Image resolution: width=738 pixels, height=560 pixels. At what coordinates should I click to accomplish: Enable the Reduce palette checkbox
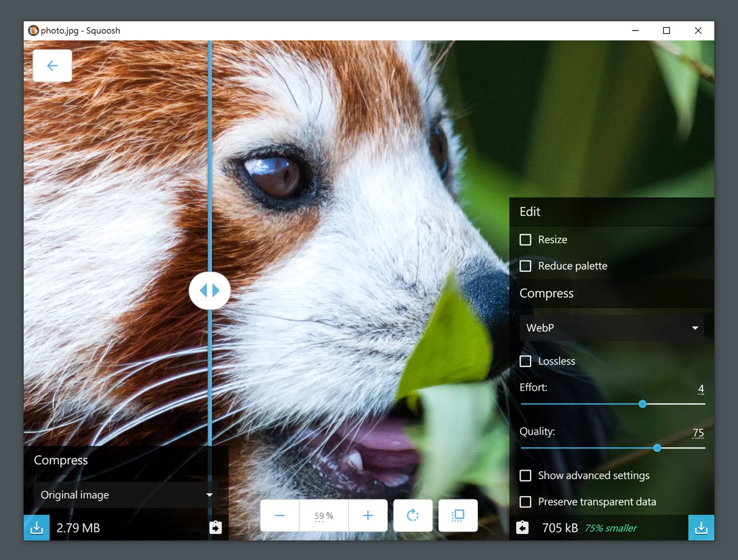tap(525, 266)
